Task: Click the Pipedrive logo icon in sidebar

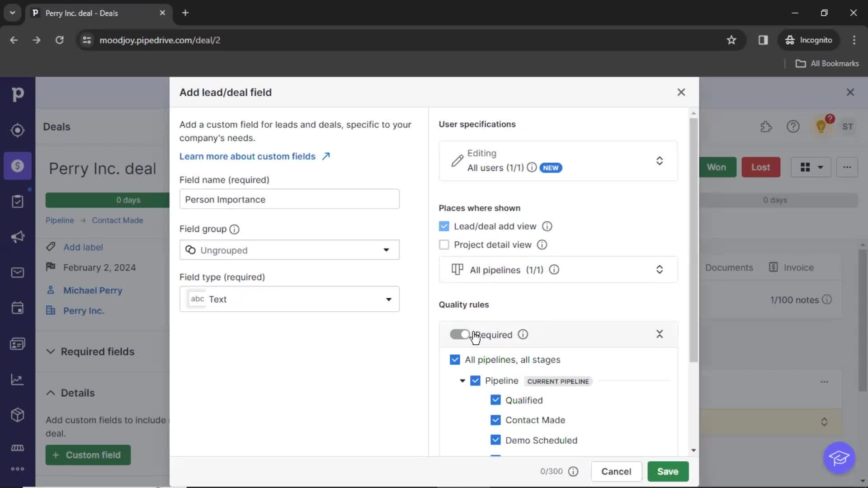Action: (17, 94)
